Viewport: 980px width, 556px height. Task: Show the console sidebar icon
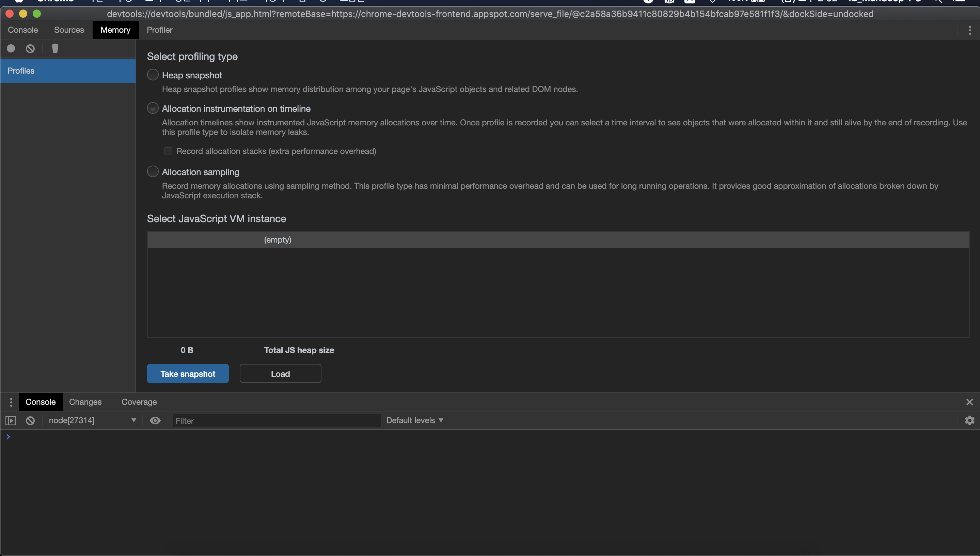point(10,420)
